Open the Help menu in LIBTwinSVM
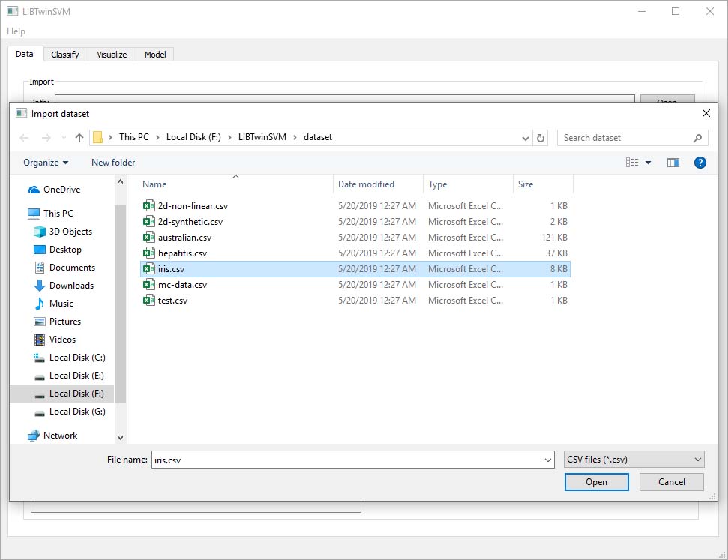Viewport: 728px width, 560px height. 16,31
